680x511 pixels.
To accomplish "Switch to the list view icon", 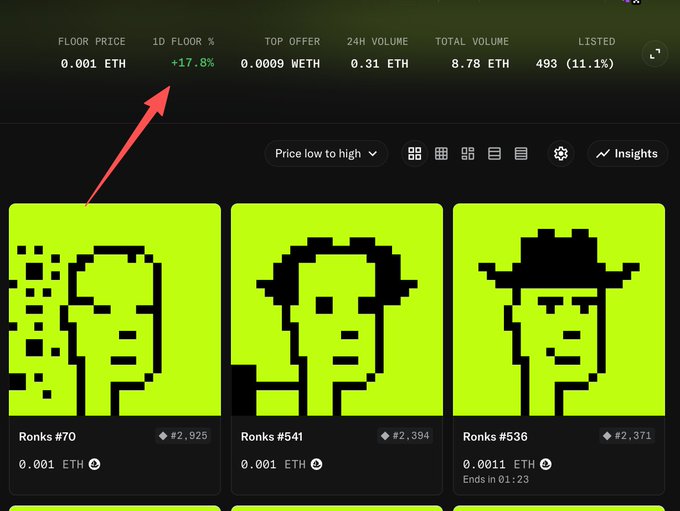I will tap(494, 154).
